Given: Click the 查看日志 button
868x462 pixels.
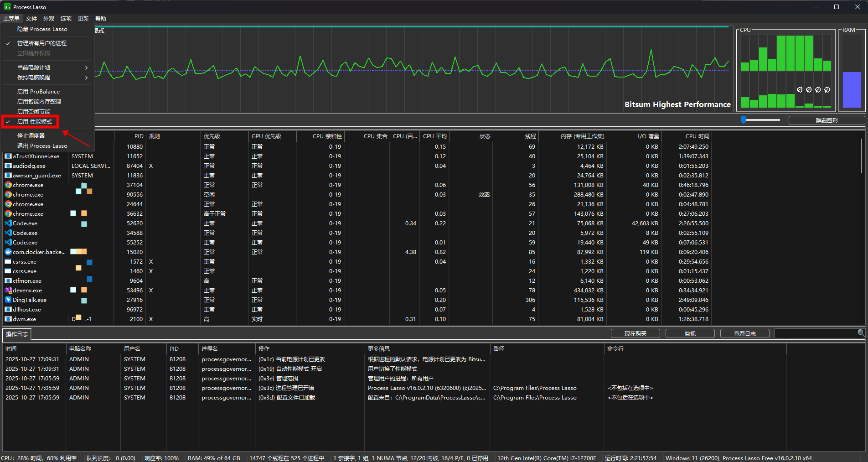Looking at the screenshot, I should 744,334.
